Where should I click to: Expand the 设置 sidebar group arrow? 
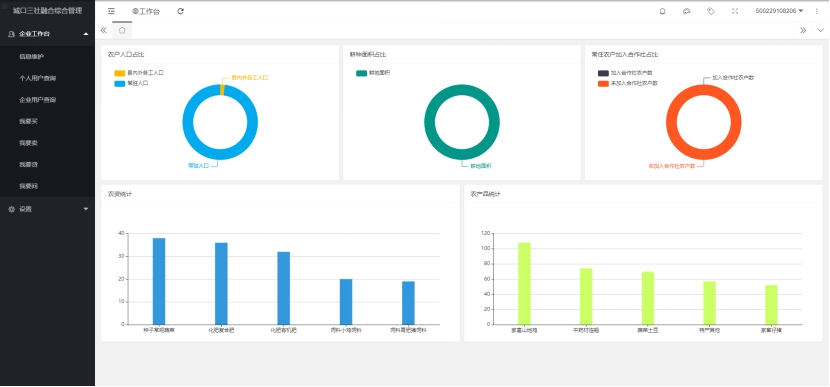[86, 209]
